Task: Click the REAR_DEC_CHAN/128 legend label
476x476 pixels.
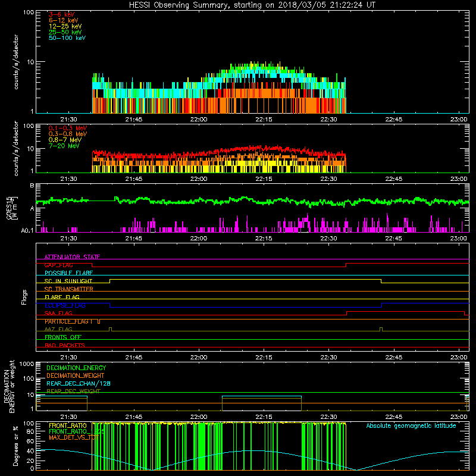Action: click(x=79, y=384)
